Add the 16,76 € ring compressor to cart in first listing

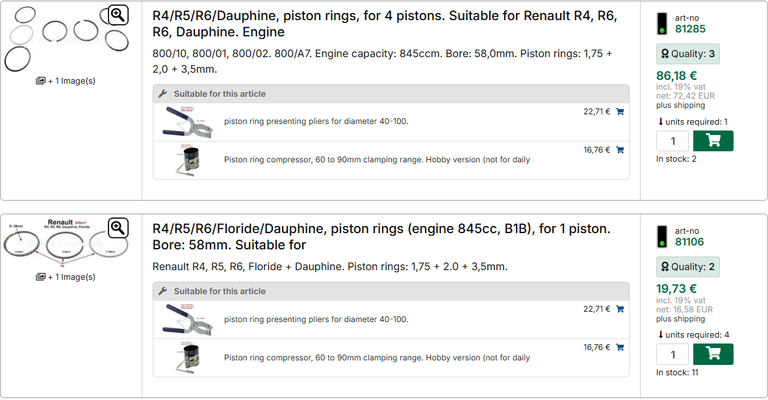click(620, 150)
